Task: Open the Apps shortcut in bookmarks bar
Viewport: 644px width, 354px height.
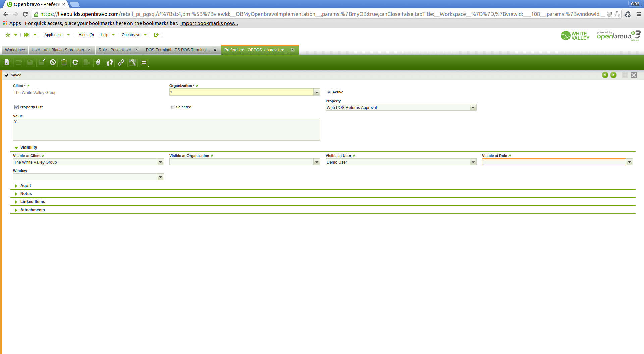Action: [12, 23]
